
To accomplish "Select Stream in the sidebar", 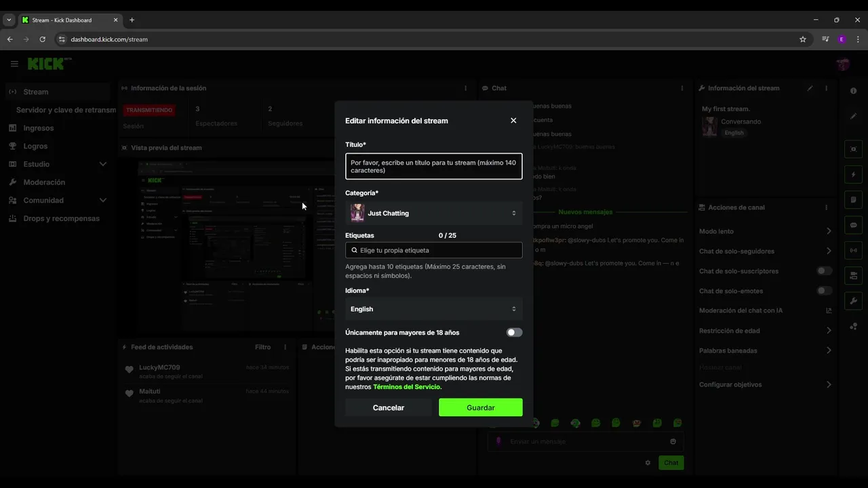I will tap(58, 91).
